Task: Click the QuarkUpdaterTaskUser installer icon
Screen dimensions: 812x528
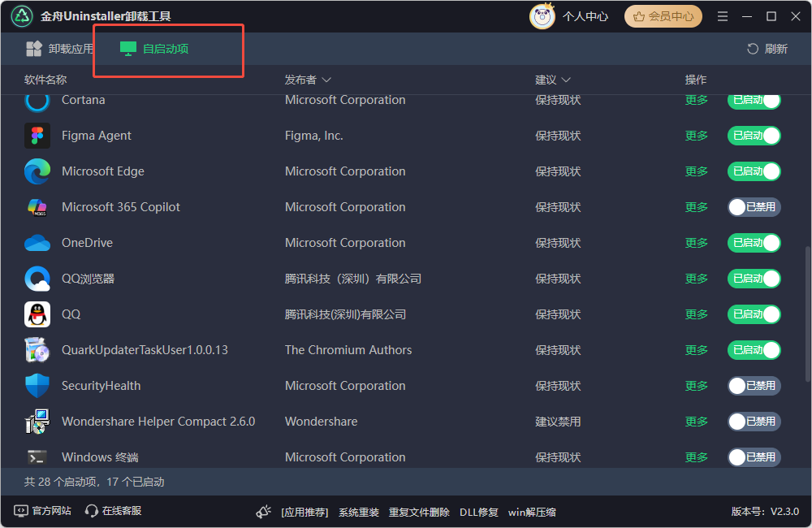Action: (x=37, y=350)
